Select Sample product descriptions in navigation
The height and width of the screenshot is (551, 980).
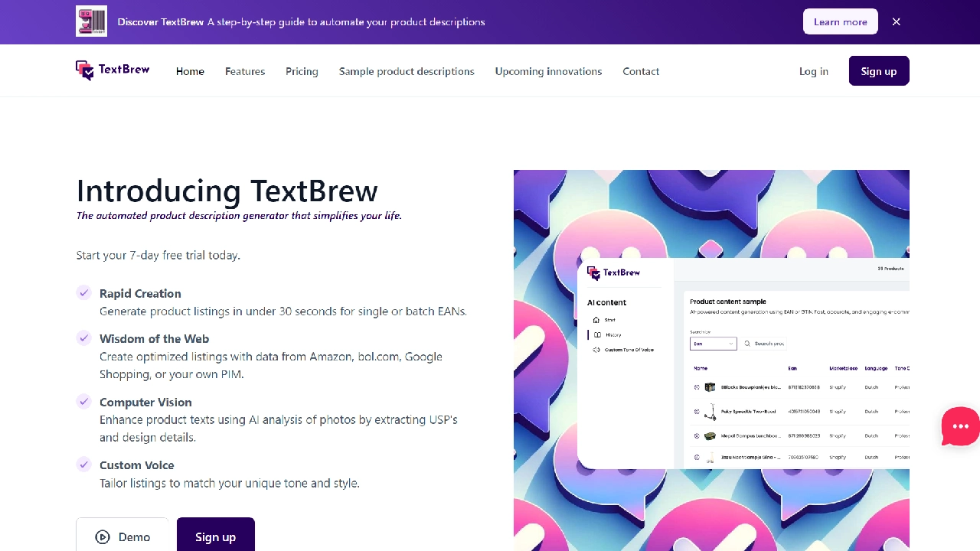pos(407,71)
